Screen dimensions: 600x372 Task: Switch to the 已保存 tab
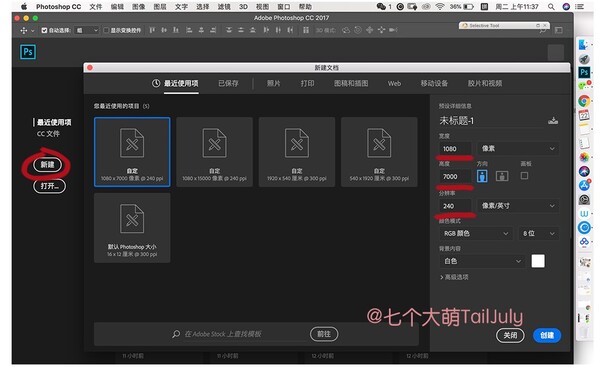coord(228,83)
